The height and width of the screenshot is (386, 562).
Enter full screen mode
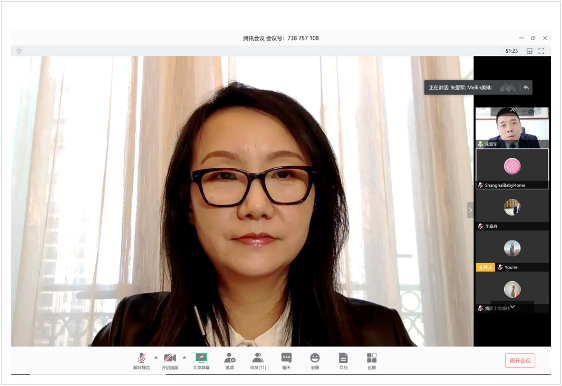point(541,51)
